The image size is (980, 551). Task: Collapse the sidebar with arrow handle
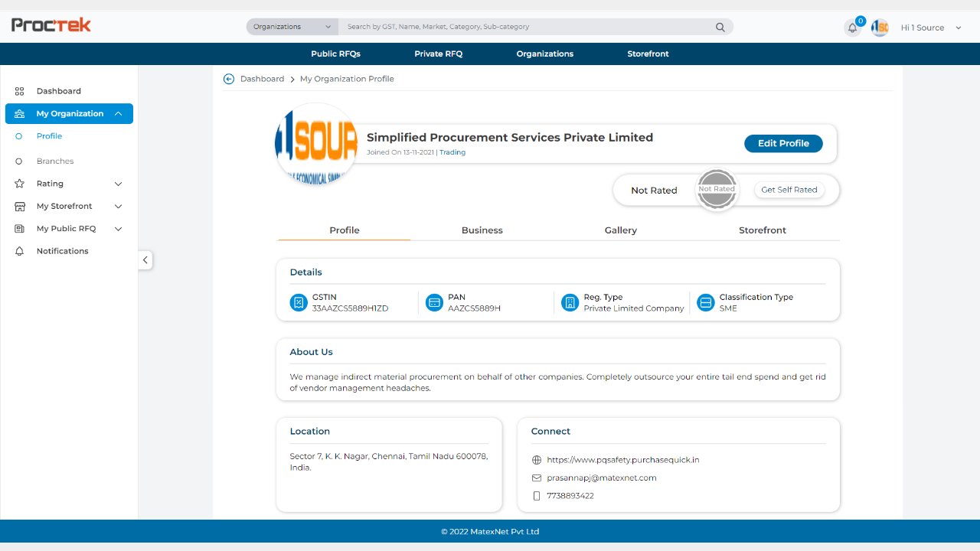pos(145,260)
